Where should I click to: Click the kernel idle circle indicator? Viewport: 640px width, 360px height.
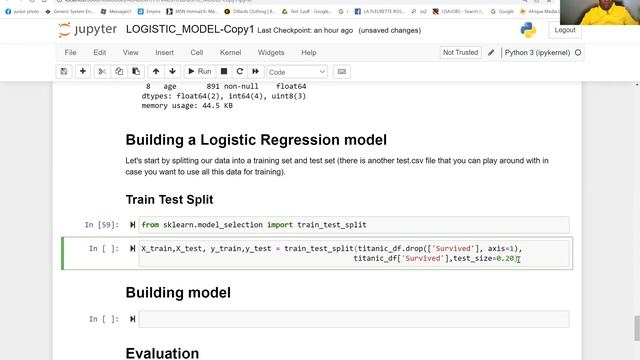578,52
